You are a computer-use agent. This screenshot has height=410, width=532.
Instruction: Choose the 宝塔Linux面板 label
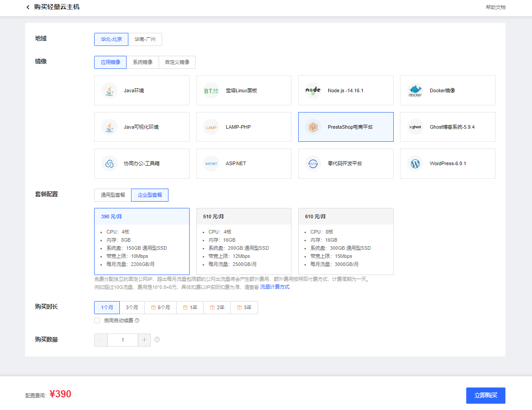pos(241,90)
